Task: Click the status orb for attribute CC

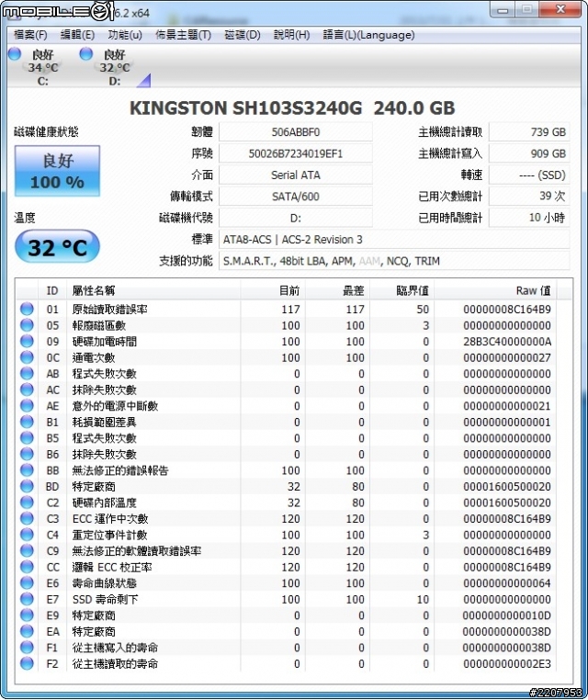Action: click(x=27, y=567)
